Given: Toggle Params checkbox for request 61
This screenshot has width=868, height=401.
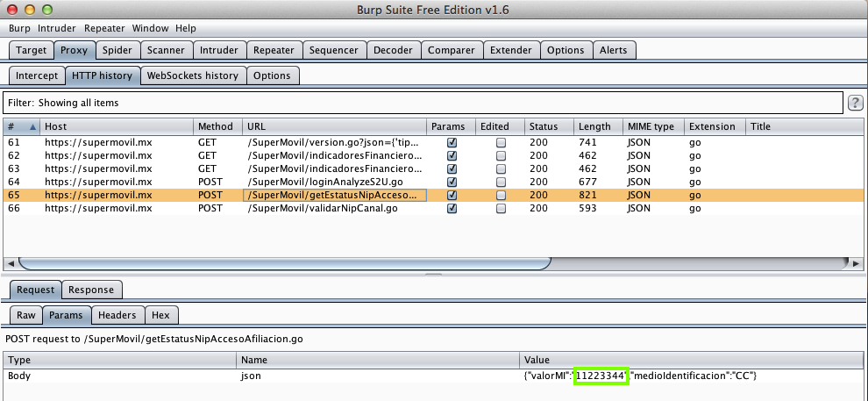Looking at the screenshot, I should pos(452,142).
